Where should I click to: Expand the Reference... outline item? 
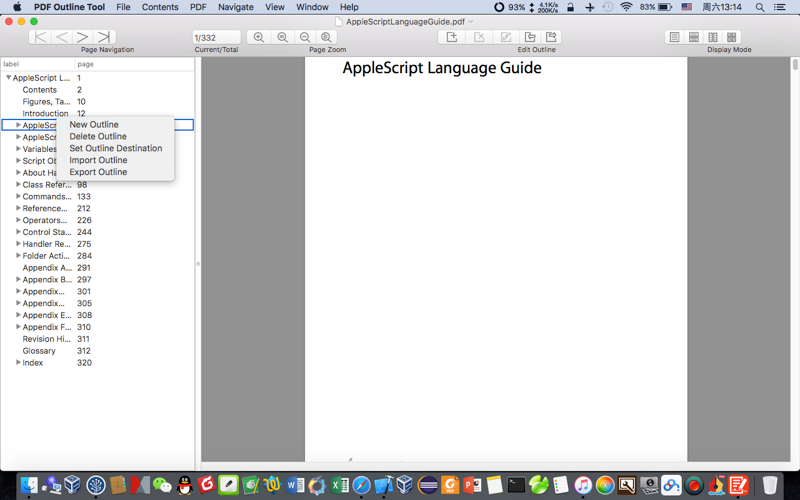click(x=18, y=208)
